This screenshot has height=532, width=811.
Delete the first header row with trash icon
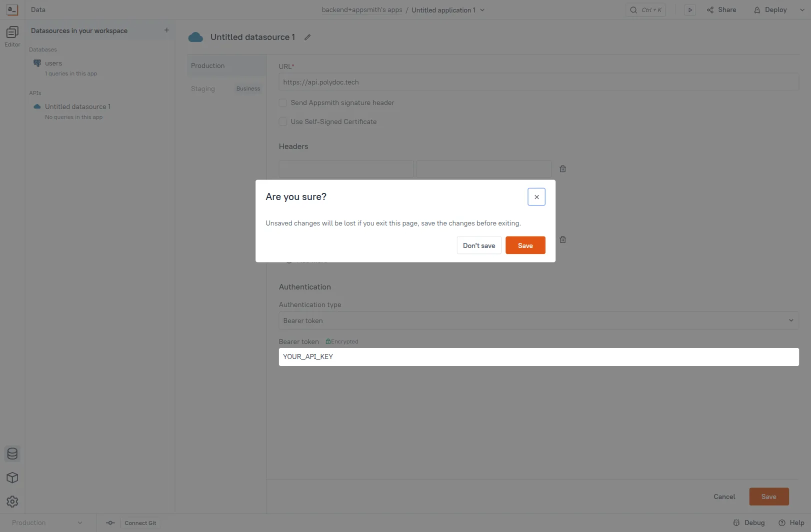[x=562, y=169]
